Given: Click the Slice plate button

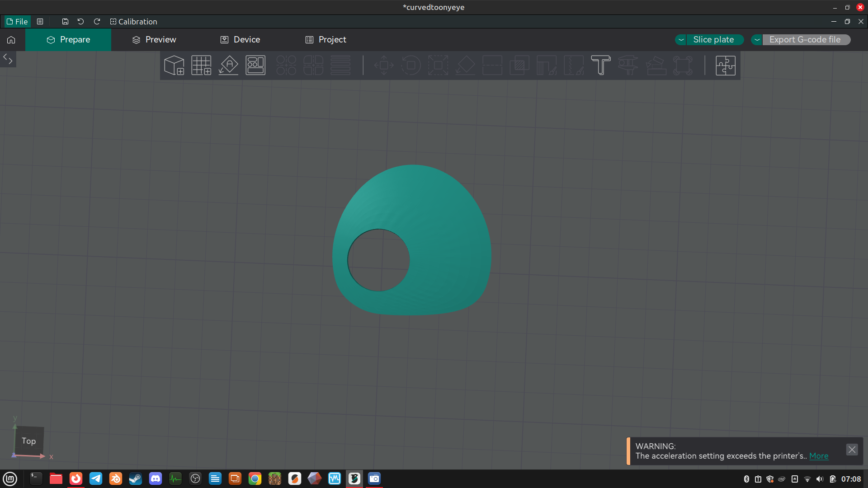Looking at the screenshot, I should (714, 40).
